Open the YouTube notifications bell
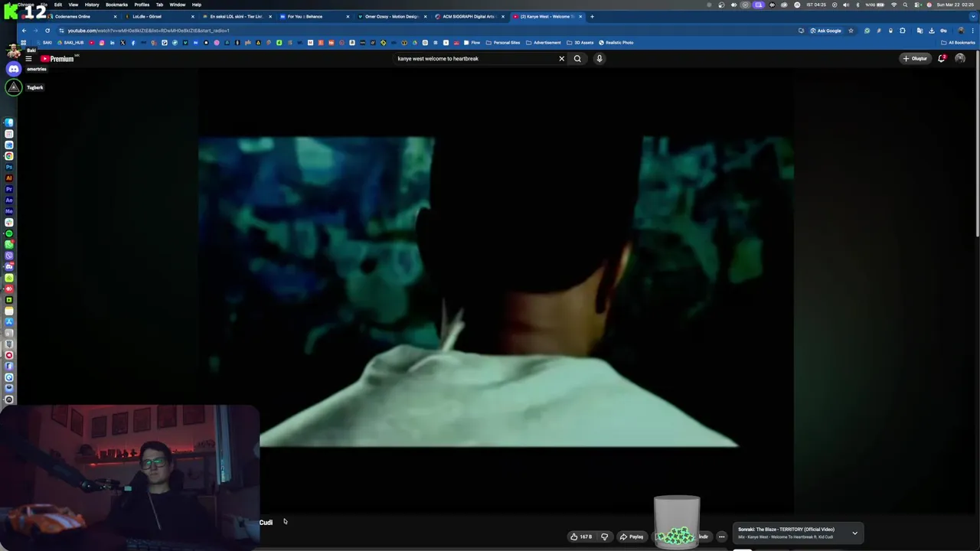 pyautogui.click(x=942, y=58)
